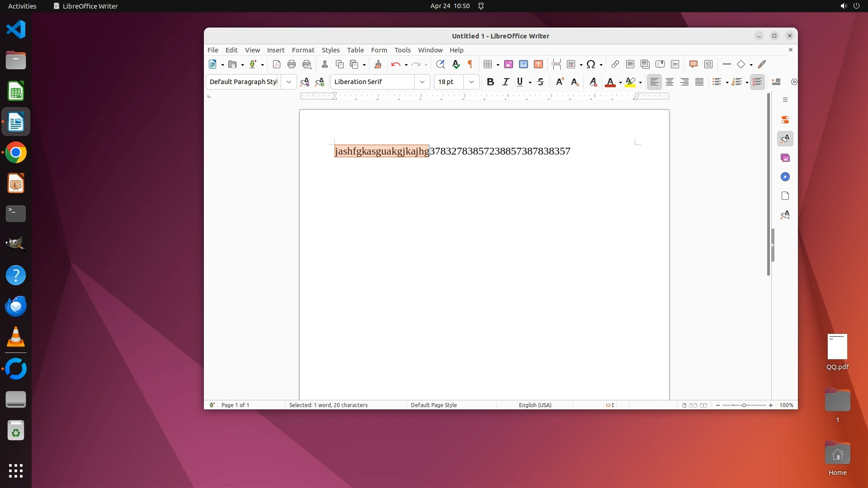Click the Insert Hyperlink icon
The height and width of the screenshot is (488, 868).
[x=615, y=64]
